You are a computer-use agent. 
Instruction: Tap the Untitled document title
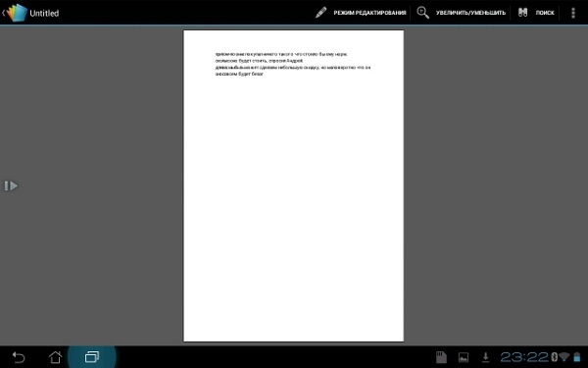point(44,13)
